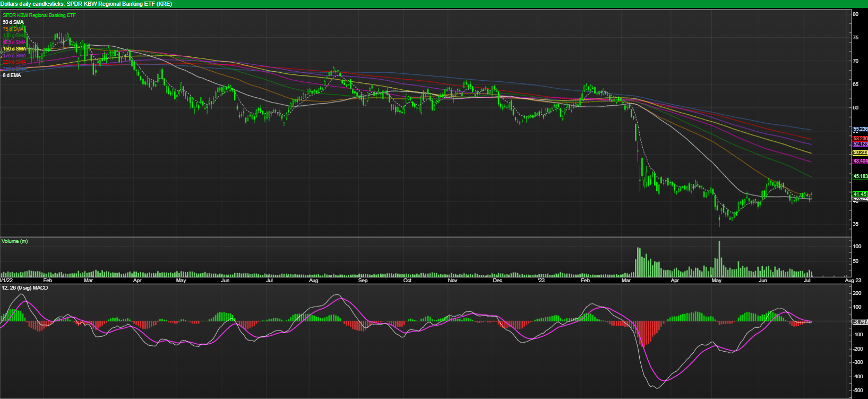The width and height of the screenshot is (868, 399).
Task: Click the blue 55.236 price tag
Action: pos(860,129)
